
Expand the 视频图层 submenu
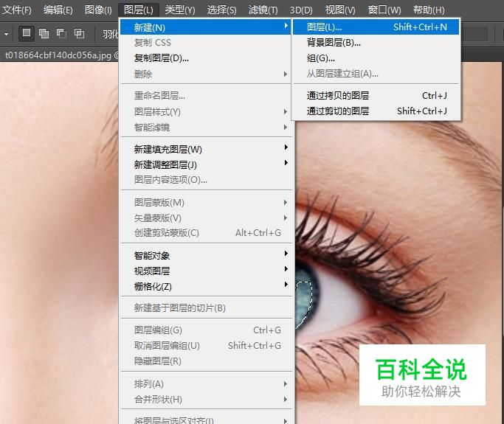206,271
